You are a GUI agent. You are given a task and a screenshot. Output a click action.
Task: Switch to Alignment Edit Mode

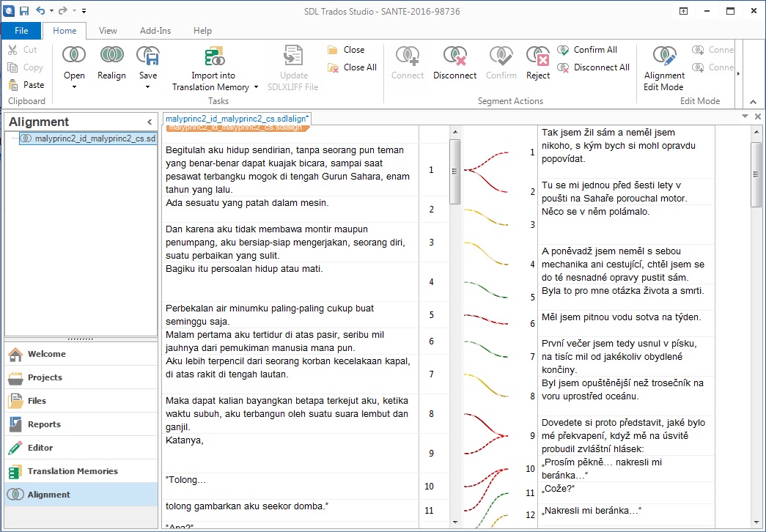tap(664, 68)
